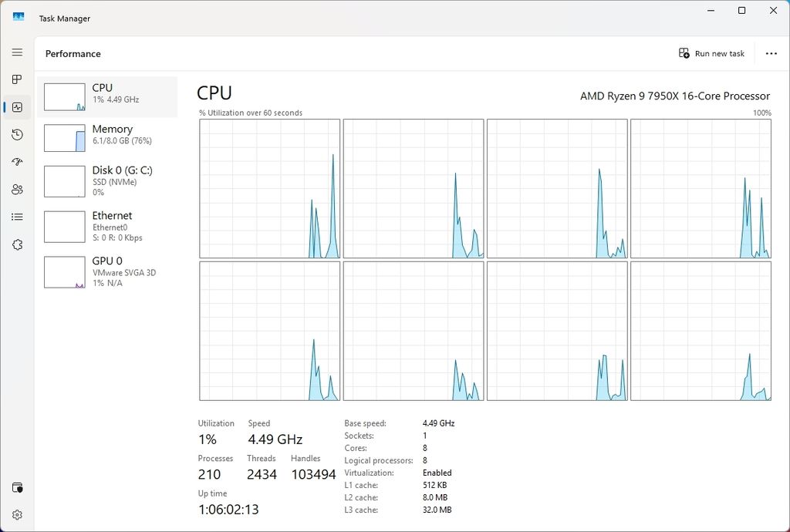Click the top-right logical processor graph
This screenshot has height=532, width=790.
pyautogui.click(x=701, y=189)
